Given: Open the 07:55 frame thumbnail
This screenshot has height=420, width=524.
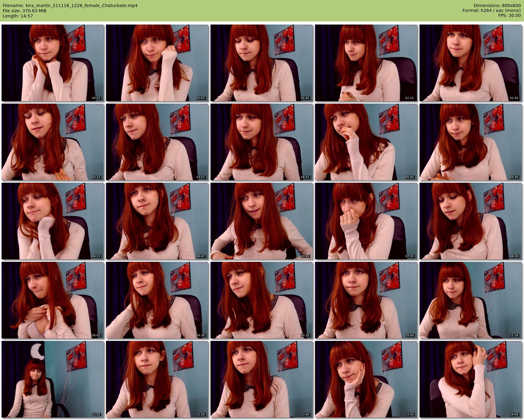Looking at the screenshot, I should pyautogui.click(x=366, y=221).
